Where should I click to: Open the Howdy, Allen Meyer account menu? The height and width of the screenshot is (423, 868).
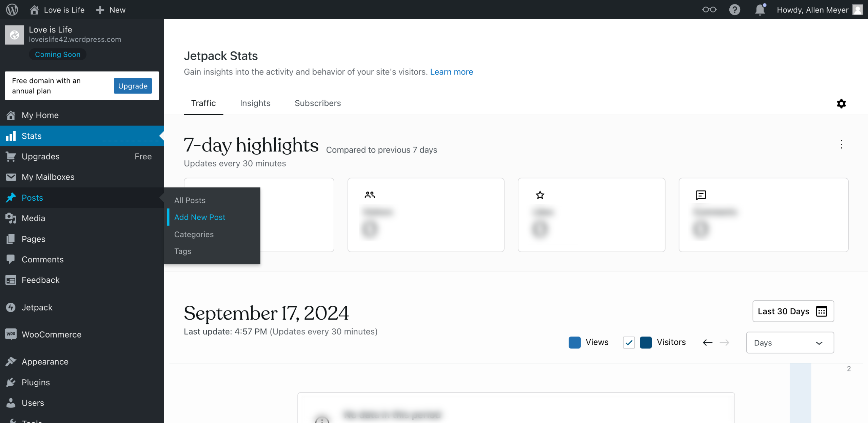[x=820, y=10]
